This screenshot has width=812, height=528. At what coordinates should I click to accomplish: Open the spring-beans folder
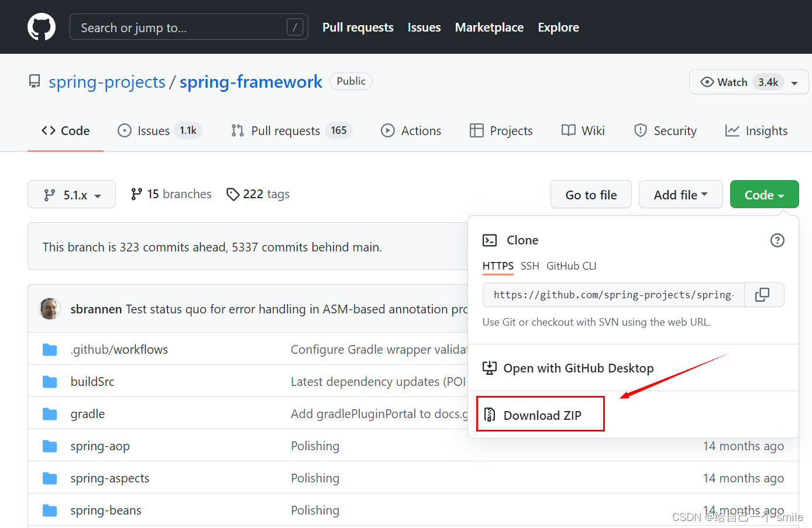click(106, 510)
